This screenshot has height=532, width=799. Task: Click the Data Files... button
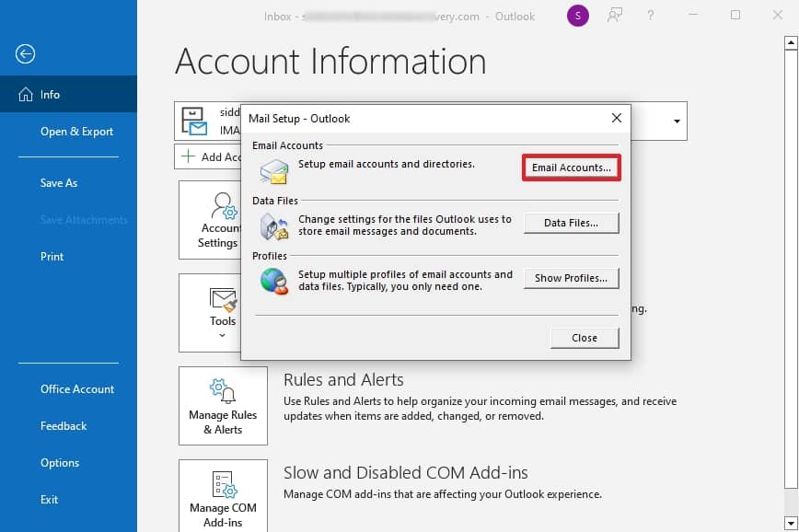tap(572, 223)
